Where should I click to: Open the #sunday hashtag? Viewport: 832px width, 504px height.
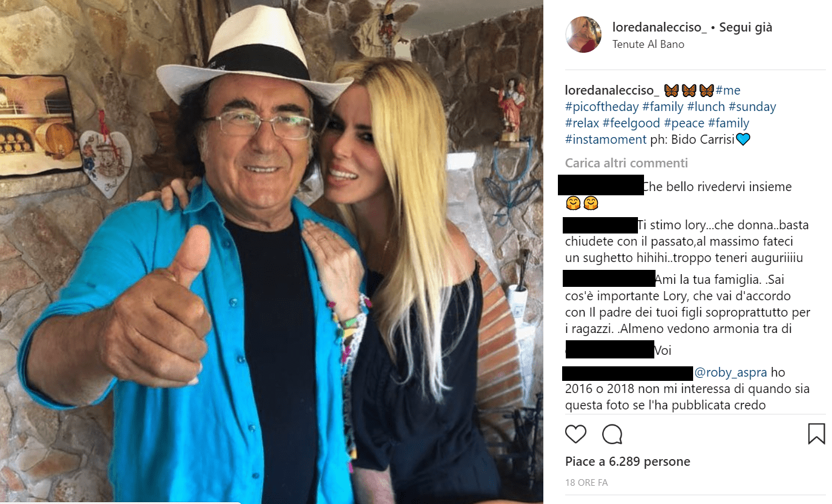click(x=753, y=107)
